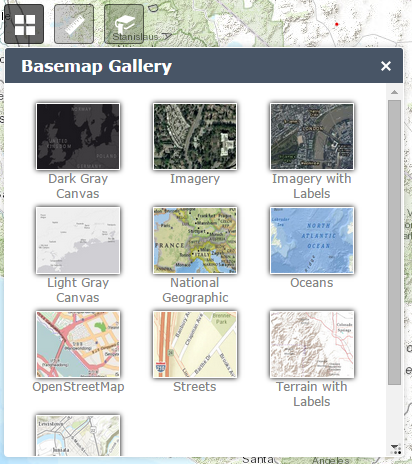412x464 pixels.
Task: Click the gallery scrollbar up arrow
Action: click(x=394, y=92)
